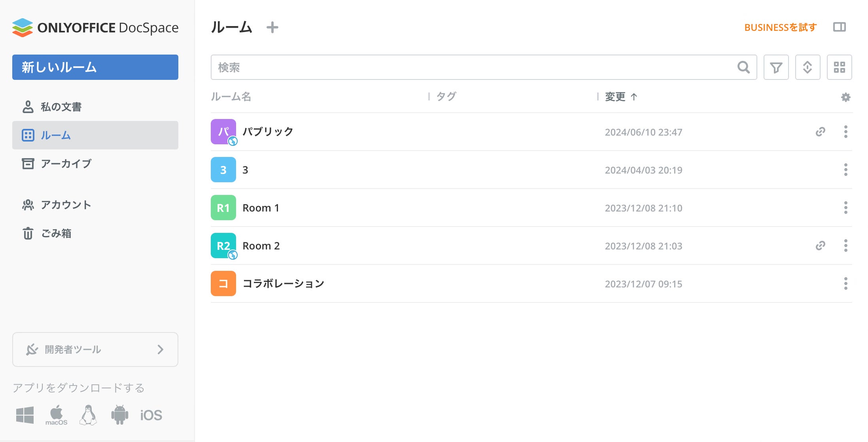
Task: Copy link icon for パブリック room
Action: point(821,132)
